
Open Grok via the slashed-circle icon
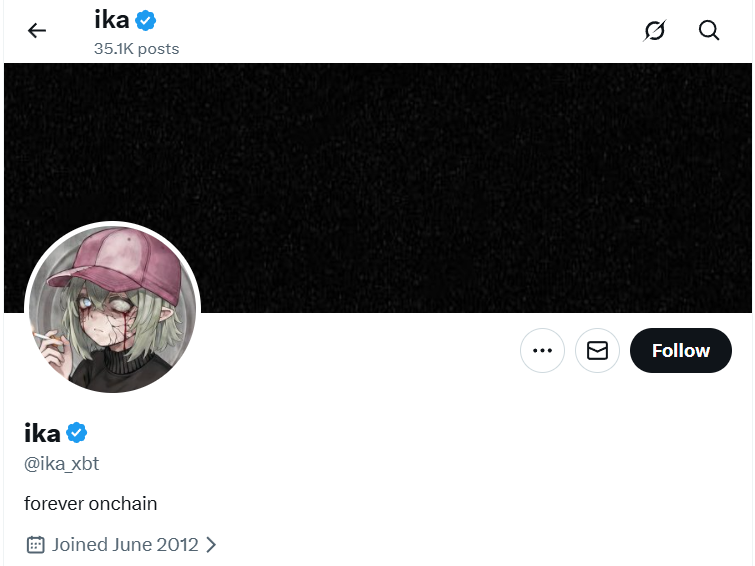tap(654, 30)
